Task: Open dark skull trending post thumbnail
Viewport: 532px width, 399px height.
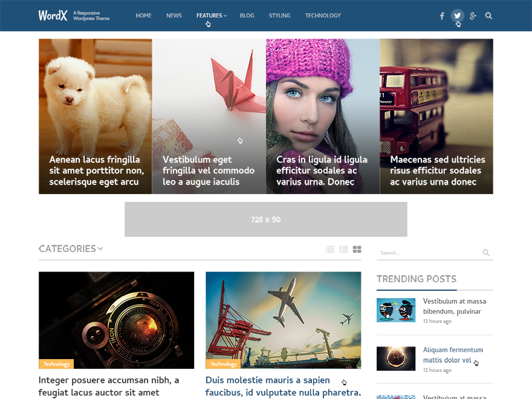Action: coord(396,358)
